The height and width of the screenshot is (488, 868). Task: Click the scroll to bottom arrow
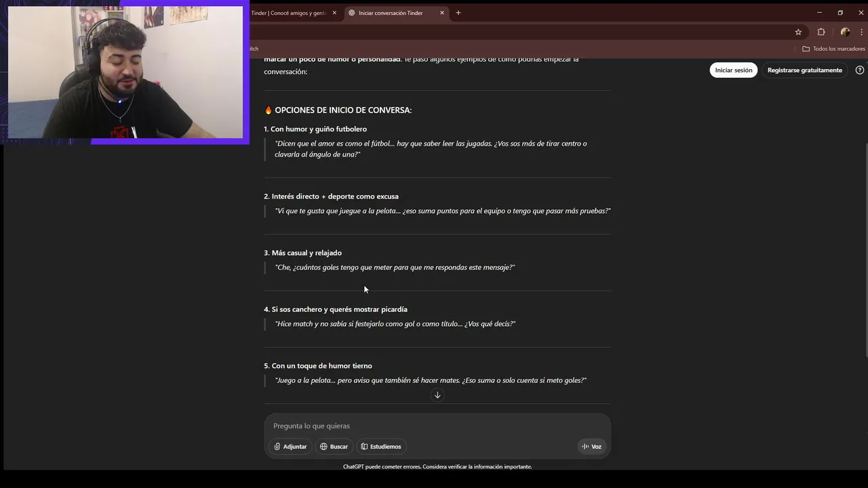pyautogui.click(x=437, y=395)
